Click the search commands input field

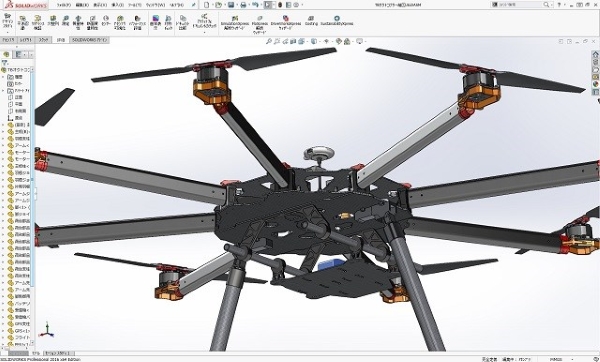(518, 5)
